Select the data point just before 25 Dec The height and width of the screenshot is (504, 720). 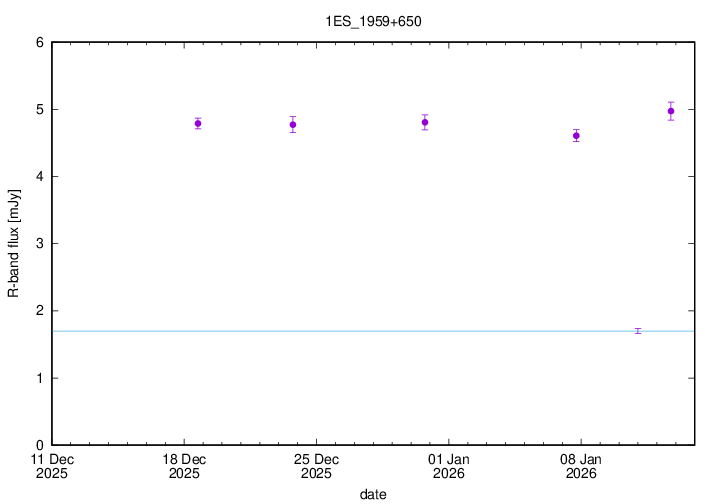tap(293, 125)
